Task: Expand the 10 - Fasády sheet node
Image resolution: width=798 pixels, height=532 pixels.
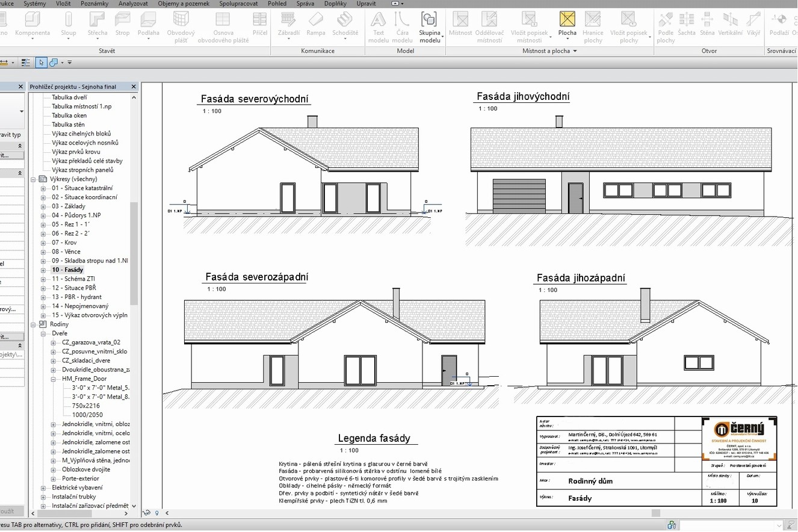Action: pyautogui.click(x=43, y=270)
